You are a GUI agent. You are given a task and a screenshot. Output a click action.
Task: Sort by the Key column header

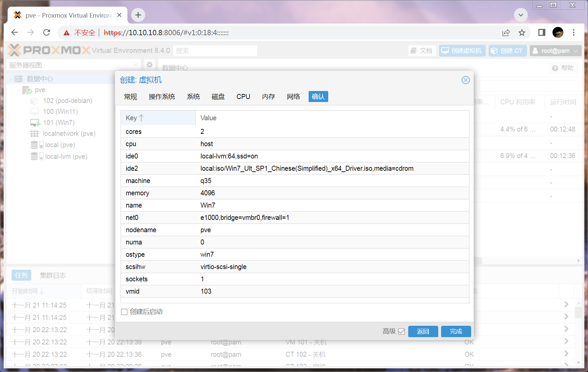tap(158, 118)
